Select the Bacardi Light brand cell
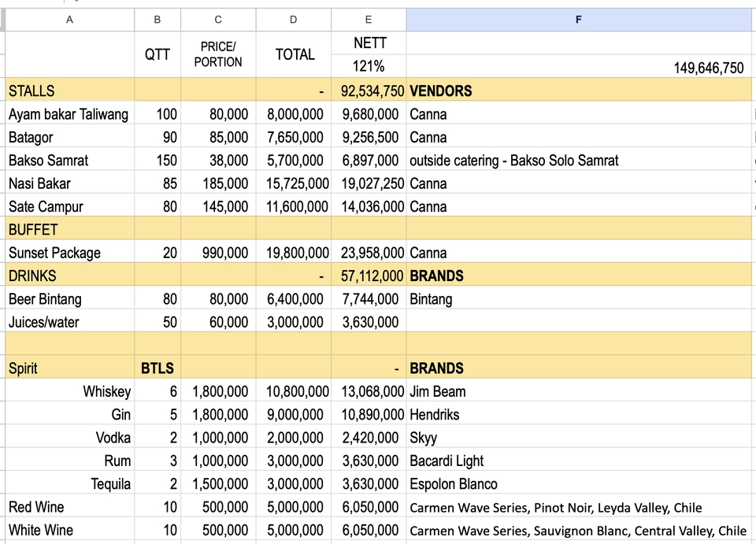756x544 pixels. tap(579, 460)
